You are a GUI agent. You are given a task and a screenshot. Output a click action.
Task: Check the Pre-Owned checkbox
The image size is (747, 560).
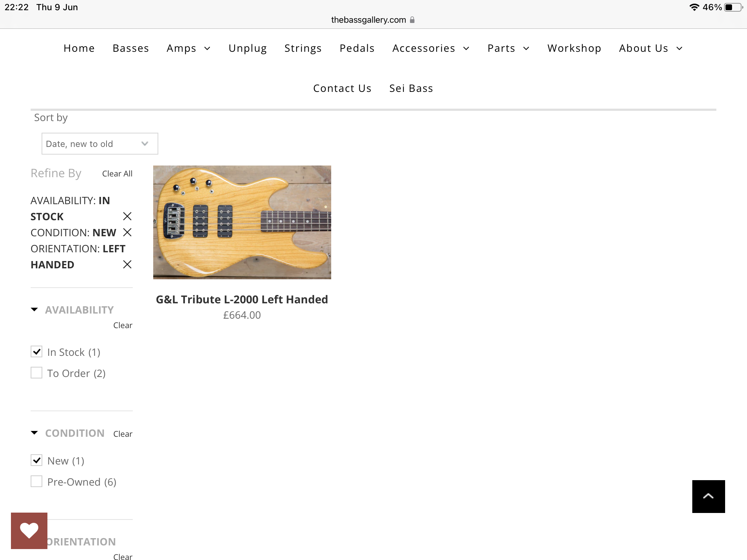(x=36, y=481)
